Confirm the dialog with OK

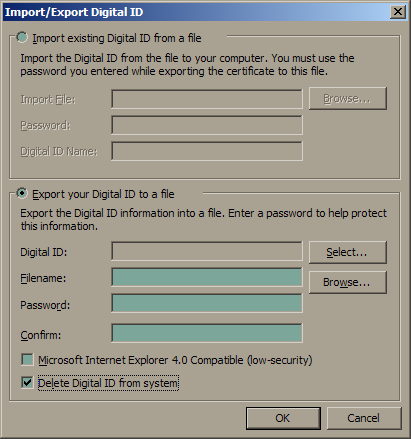[283, 418]
